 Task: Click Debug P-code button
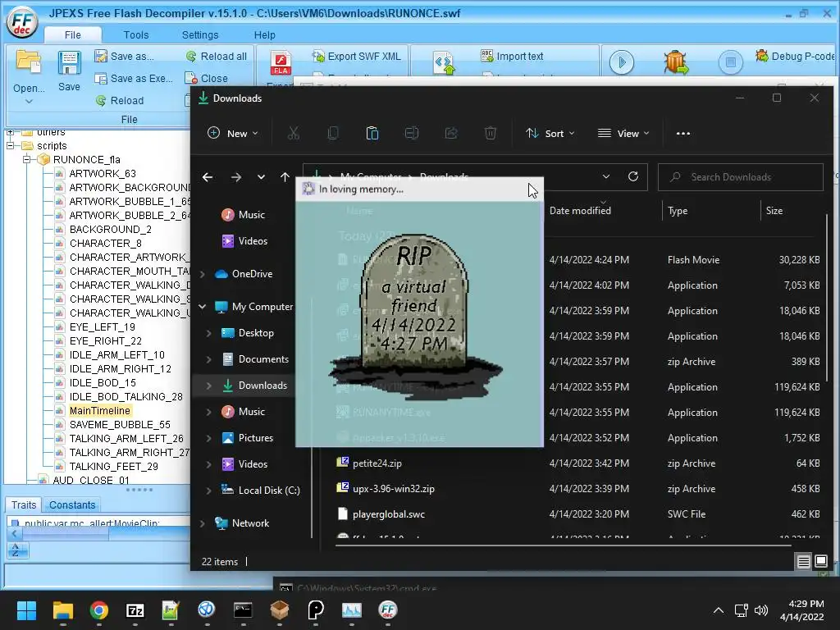pyautogui.click(x=795, y=57)
